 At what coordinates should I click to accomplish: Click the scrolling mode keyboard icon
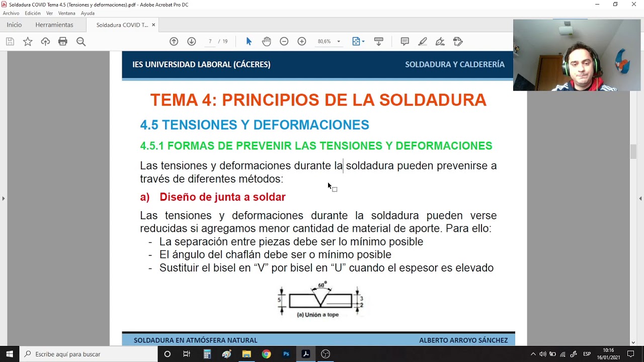379,42
